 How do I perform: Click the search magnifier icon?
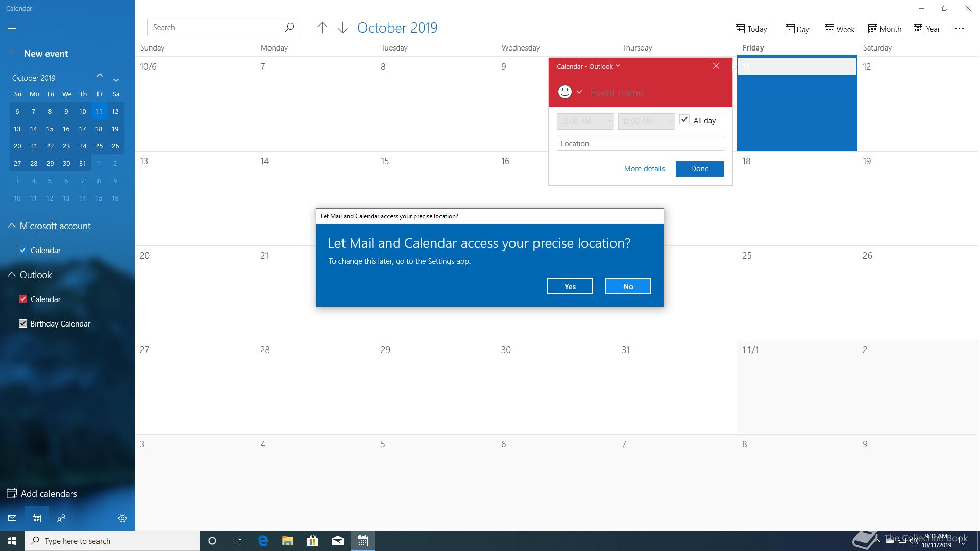(289, 28)
